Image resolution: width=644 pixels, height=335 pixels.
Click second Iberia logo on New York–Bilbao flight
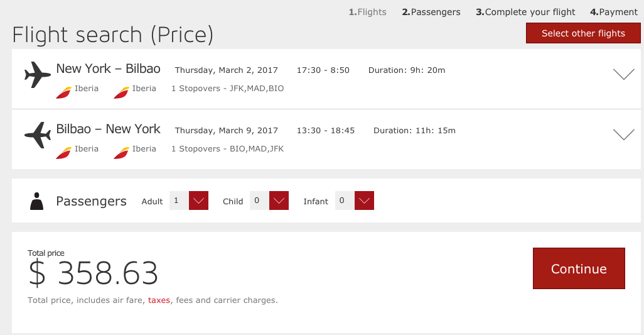(x=121, y=92)
